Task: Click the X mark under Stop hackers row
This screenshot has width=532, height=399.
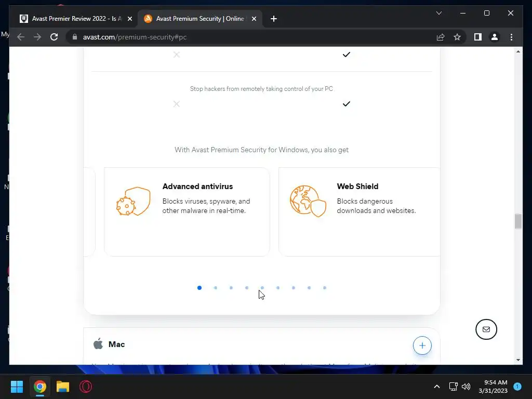Action: [177, 104]
